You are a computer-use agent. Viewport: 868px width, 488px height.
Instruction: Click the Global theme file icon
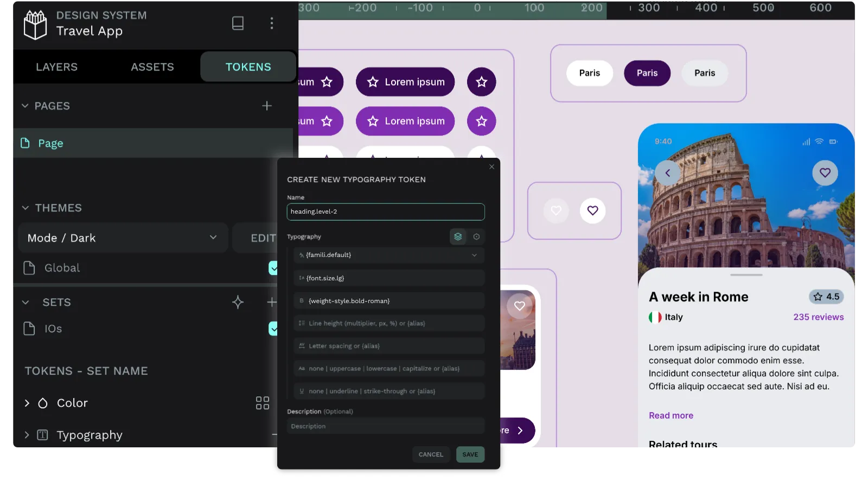29,268
